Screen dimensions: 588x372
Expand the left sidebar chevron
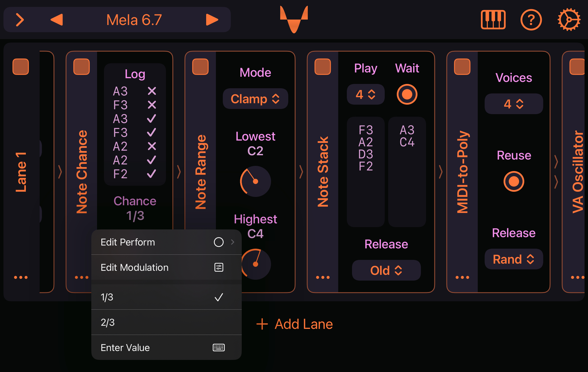(20, 20)
